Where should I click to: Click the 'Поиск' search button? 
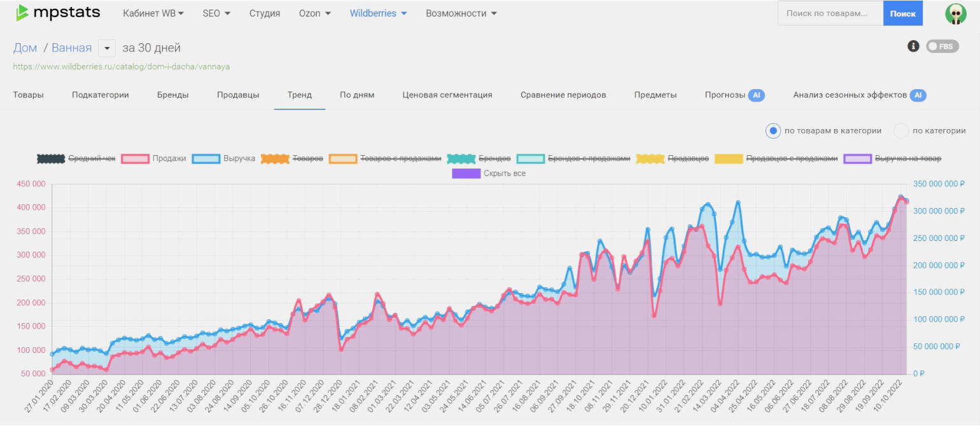[903, 13]
